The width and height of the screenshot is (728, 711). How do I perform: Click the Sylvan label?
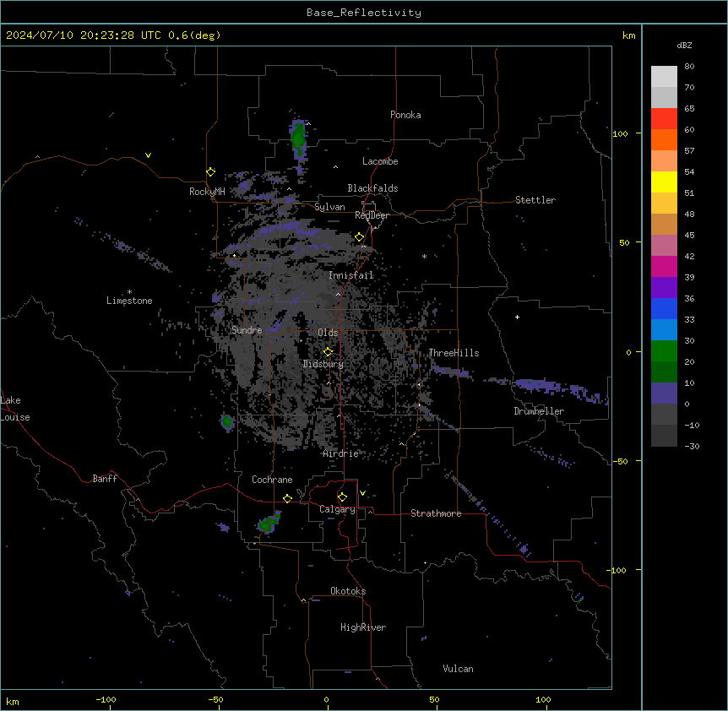329,207
